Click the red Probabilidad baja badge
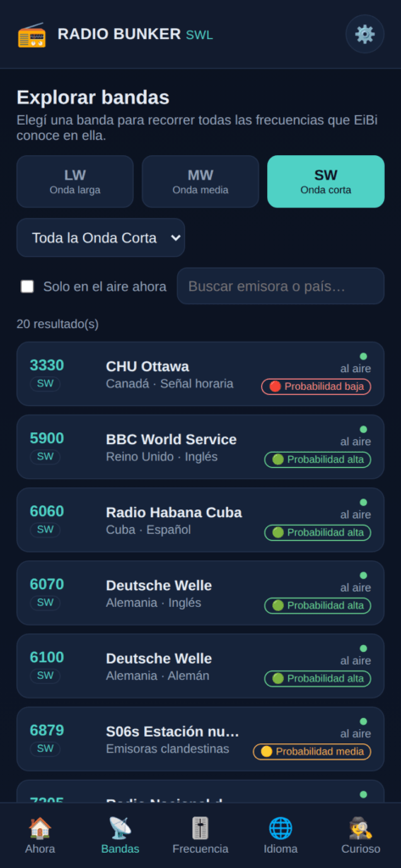The image size is (401, 868). pos(316,387)
